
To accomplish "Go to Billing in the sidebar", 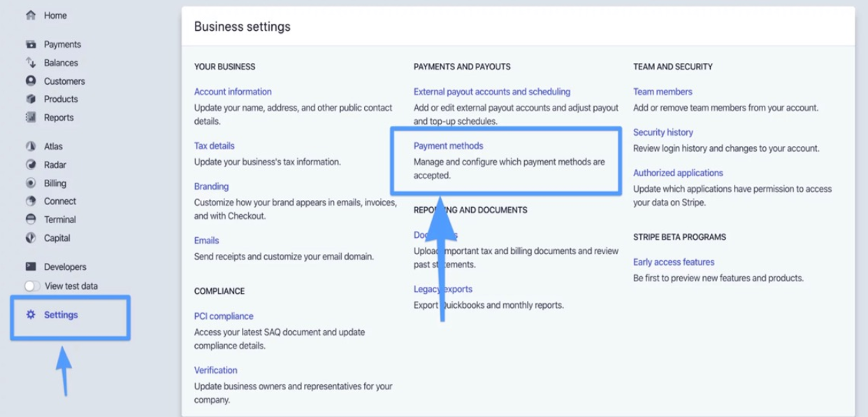I will tap(55, 183).
